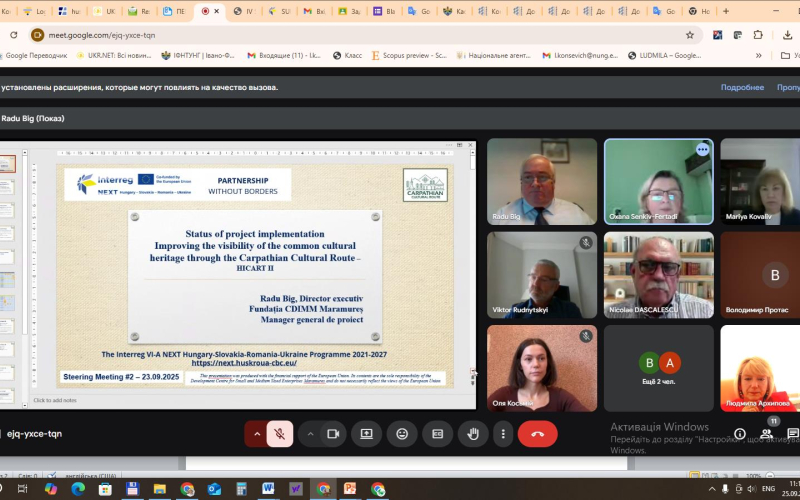Image resolution: width=800 pixels, height=500 pixels.
Task: Click the present screen icon
Action: click(367, 434)
